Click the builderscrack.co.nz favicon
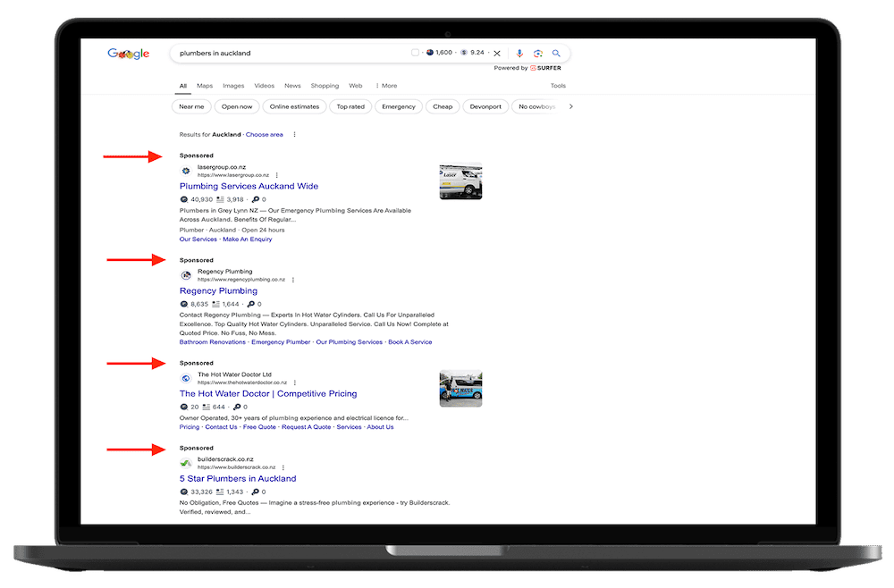This screenshot has width=894, height=588. coord(186,463)
